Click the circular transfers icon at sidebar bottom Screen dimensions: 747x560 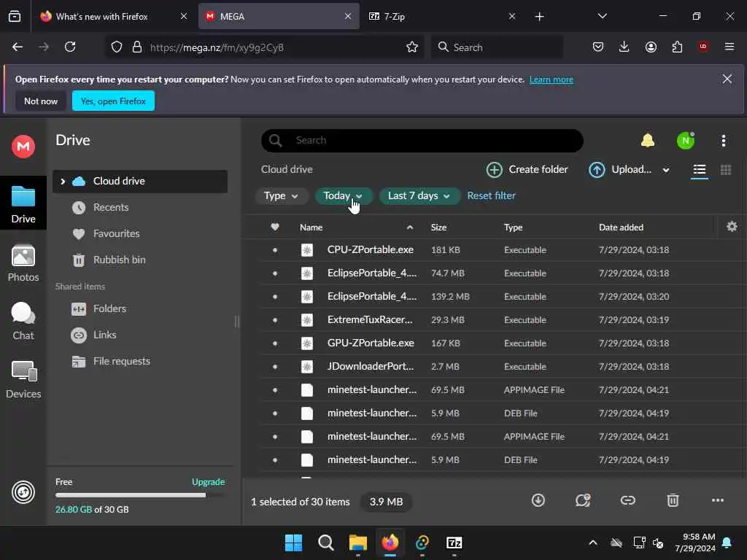[x=23, y=492]
